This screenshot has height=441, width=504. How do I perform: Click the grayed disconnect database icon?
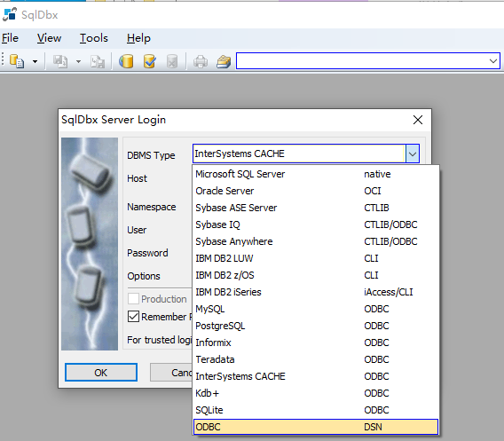172,61
